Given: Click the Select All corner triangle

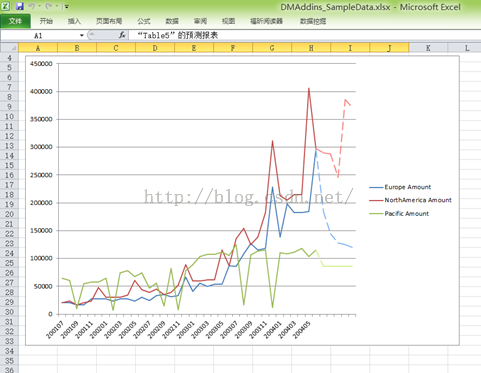Looking at the screenshot, I should (x=13, y=48).
